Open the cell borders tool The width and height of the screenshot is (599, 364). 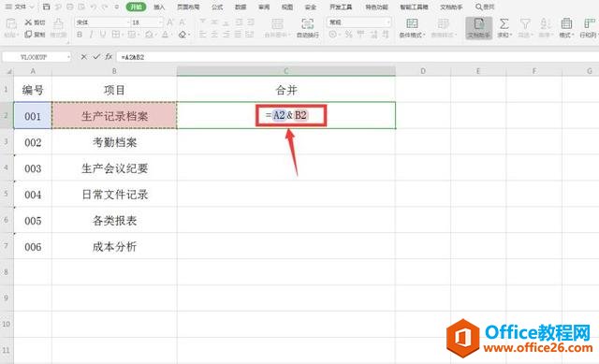tap(116, 35)
